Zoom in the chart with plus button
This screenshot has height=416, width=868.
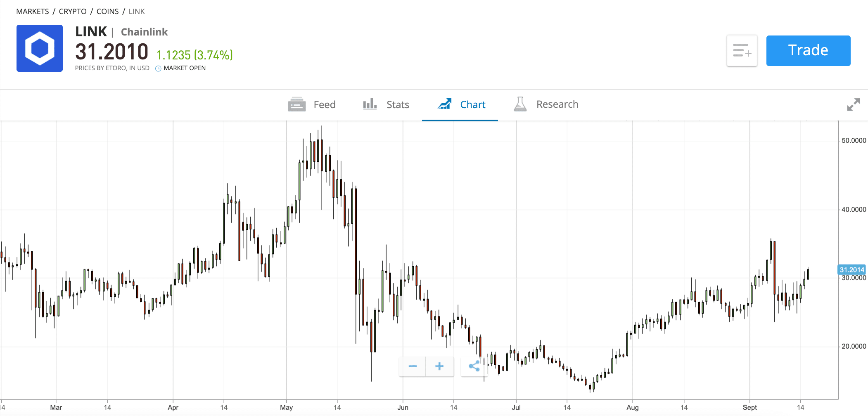440,366
